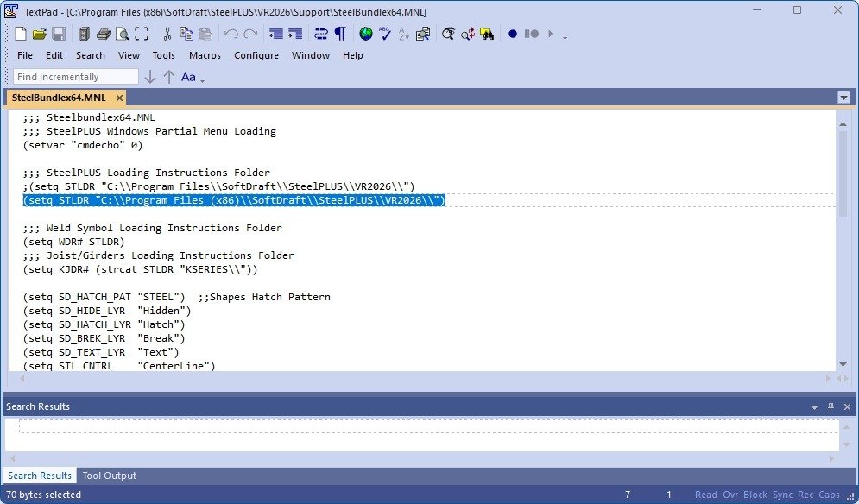Click the decrease indent icon

275,34
